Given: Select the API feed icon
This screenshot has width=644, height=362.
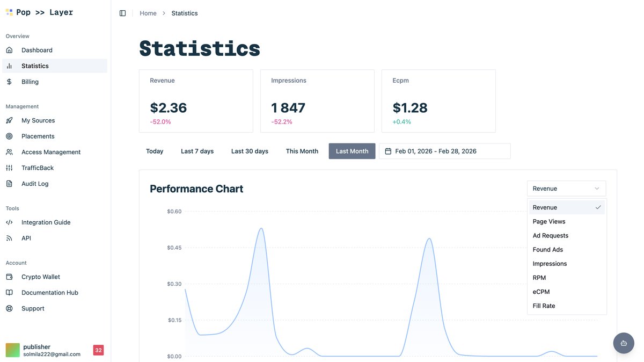Looking at the screenshot, I should [11, 237].
